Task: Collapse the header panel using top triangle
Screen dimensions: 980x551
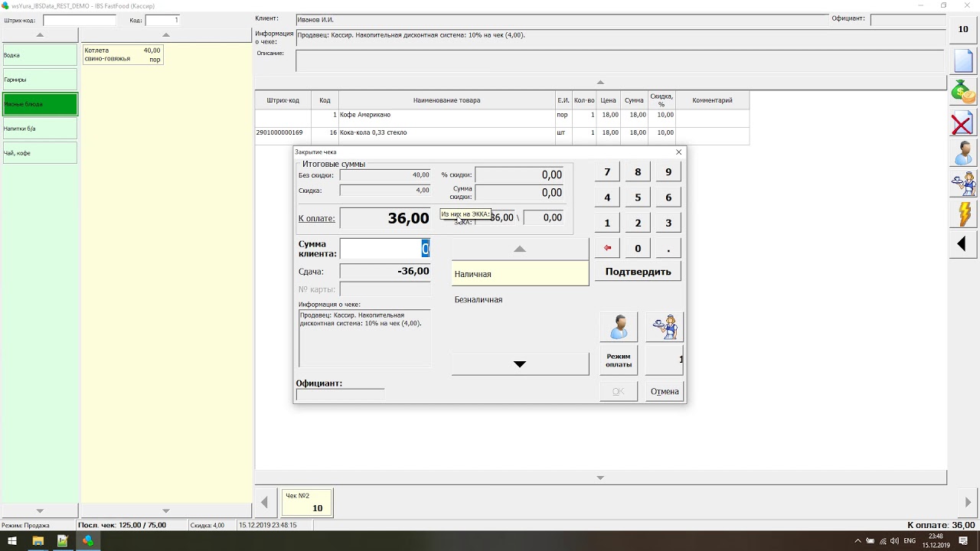Action: click(600, 83)
